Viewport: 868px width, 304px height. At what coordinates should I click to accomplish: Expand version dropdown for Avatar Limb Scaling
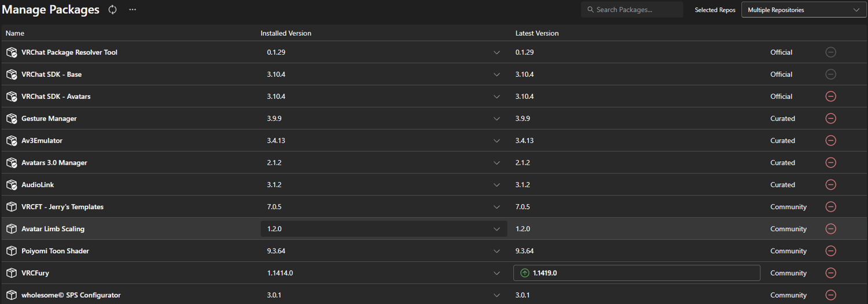[496, 229]
